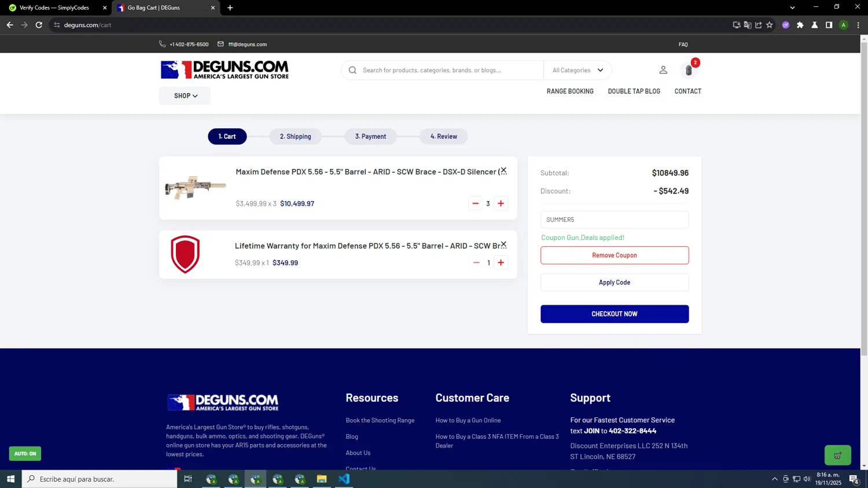Click the FAQ link in top bar

(x=683, y=45)
